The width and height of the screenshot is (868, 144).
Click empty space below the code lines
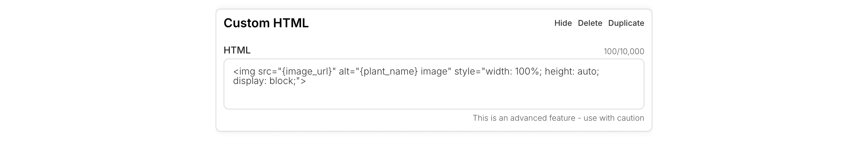tap(434, 97)
